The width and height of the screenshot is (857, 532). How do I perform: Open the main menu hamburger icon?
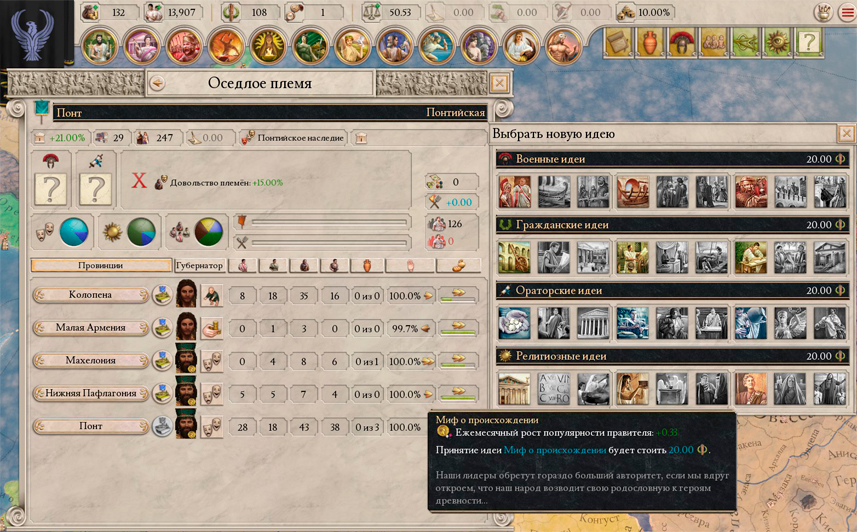tap(847, 12)
